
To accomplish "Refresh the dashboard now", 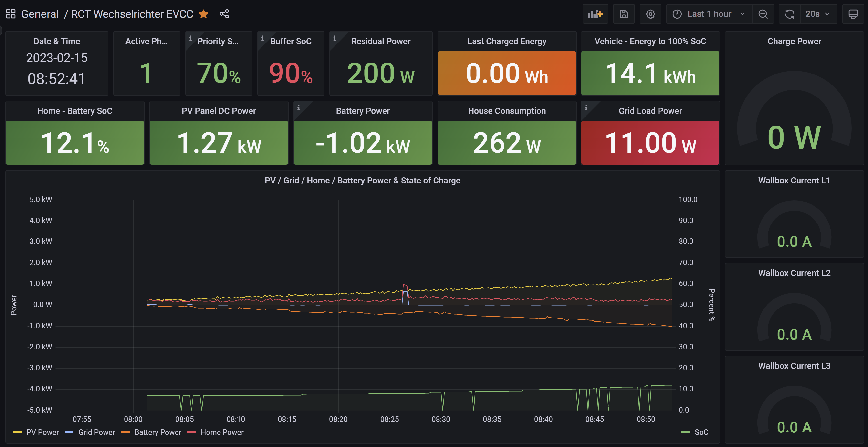I will coord(789,14).
